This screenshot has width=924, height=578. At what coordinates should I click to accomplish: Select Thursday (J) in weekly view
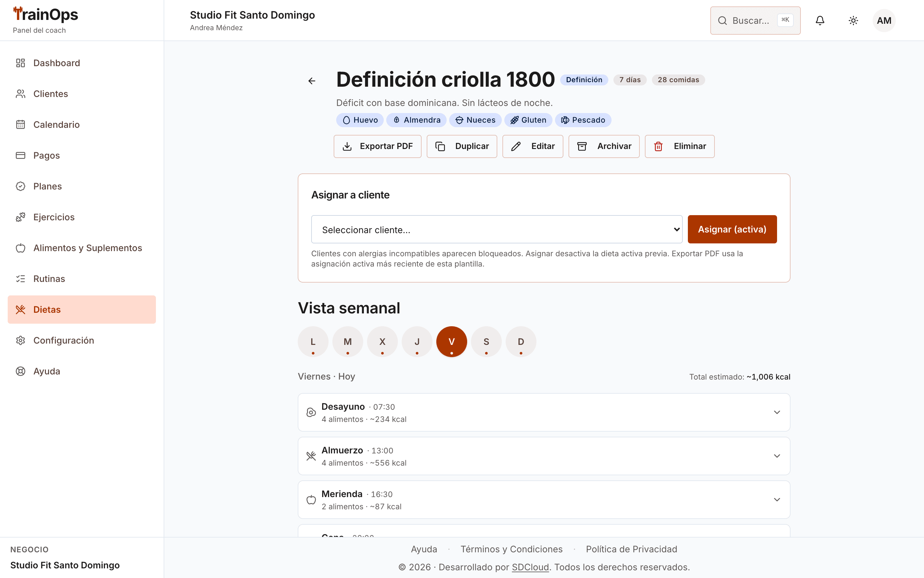[417, 342]
